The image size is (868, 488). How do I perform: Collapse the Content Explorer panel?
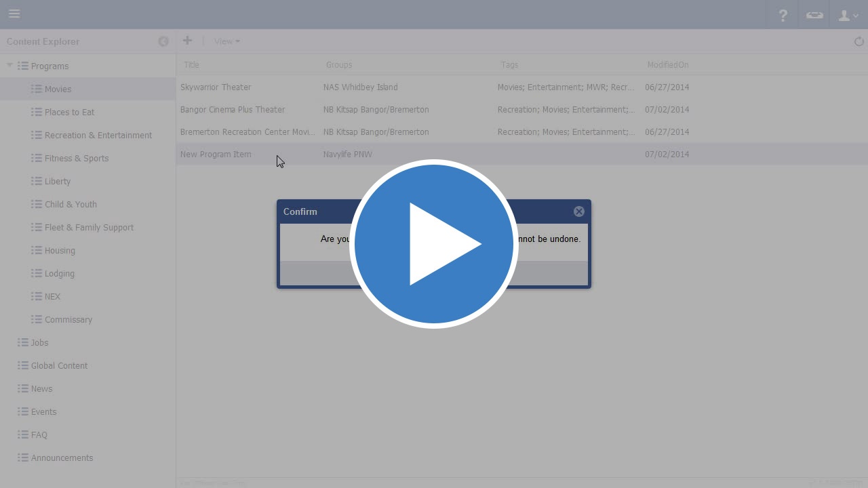pyautogui.click(x=163, y=41)
